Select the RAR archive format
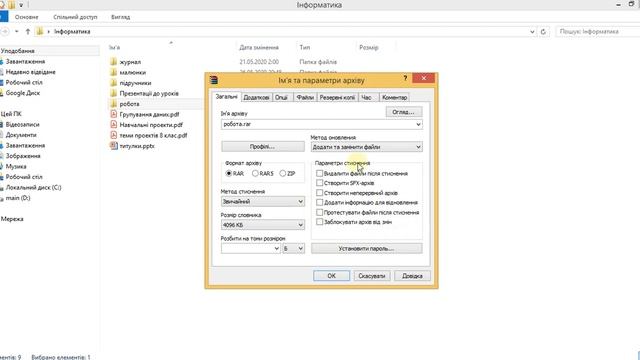640x360 pixels. point(229,173)
